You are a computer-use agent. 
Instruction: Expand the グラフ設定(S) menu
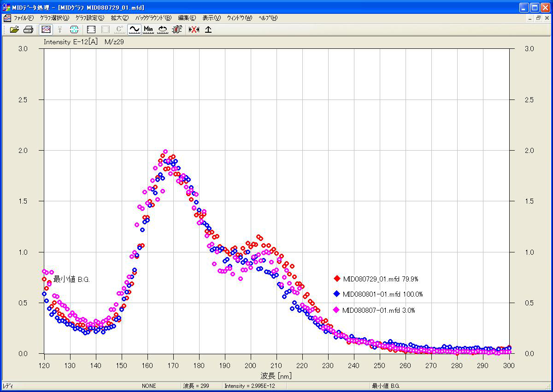pos(90,18)
